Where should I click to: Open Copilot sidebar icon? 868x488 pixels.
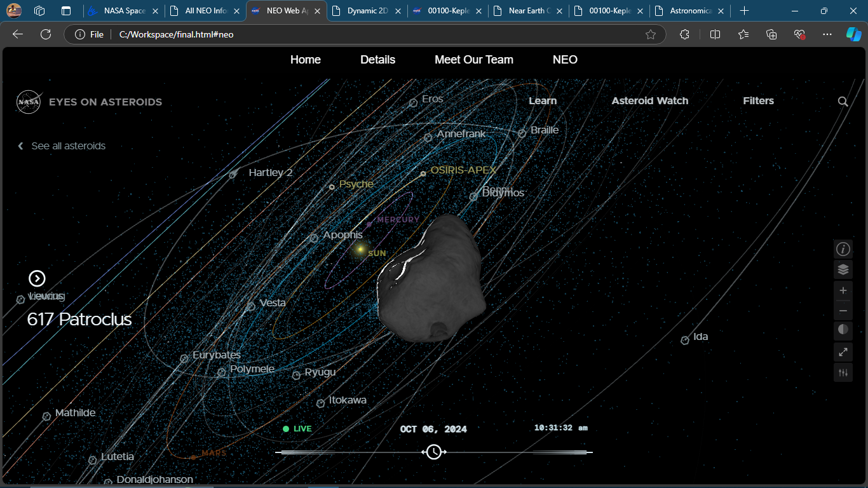(853, 34)
